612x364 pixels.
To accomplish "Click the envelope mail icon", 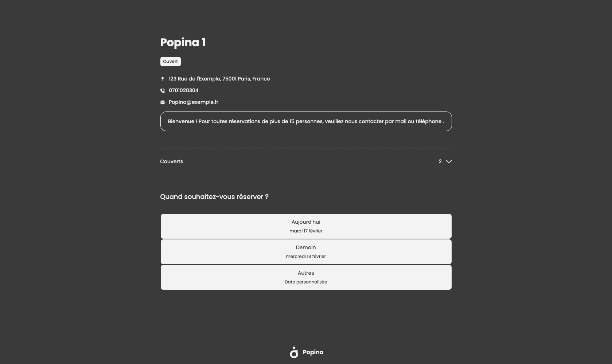I will pyautogui.click(x=163, y=102).
